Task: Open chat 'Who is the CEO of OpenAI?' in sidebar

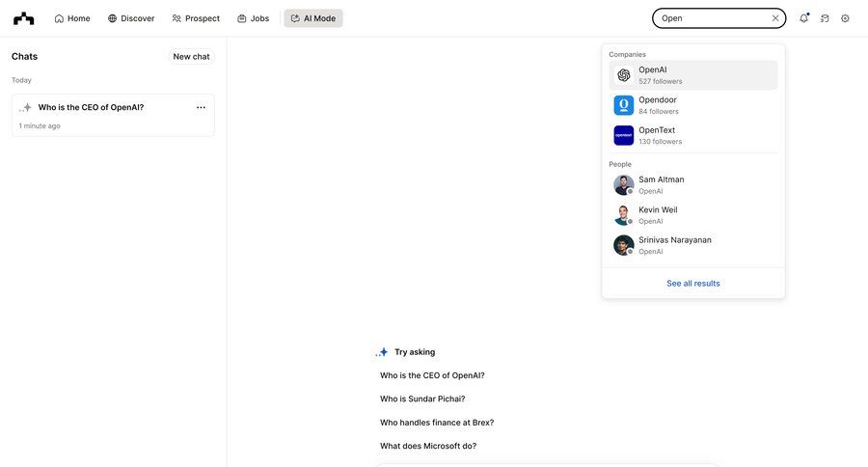Action: (x=113, y=115)
